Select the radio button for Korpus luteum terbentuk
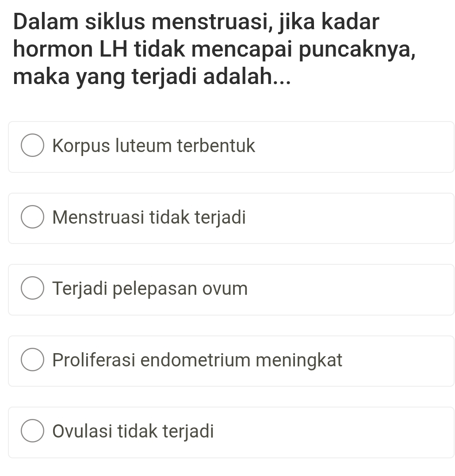Image resolution: width=455 pixels, height=476 pixels. pyautogui.click(x=32, y=147)
